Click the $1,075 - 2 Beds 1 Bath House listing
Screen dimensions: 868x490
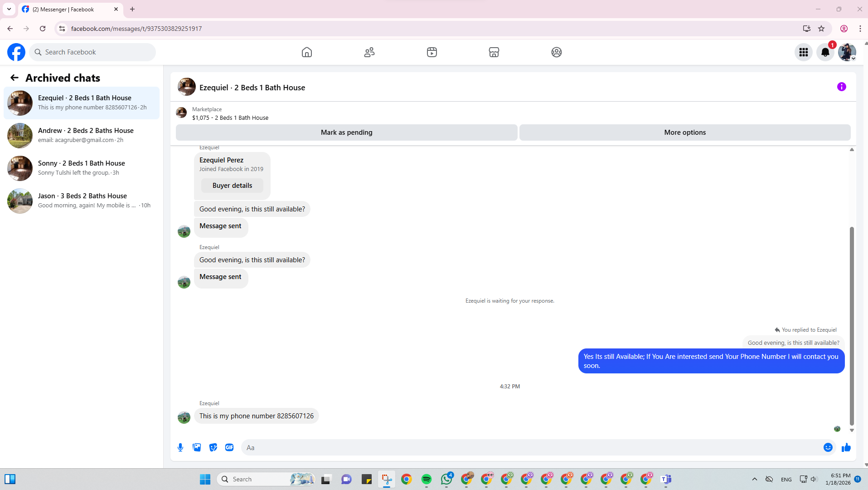(x=230, y=118)
